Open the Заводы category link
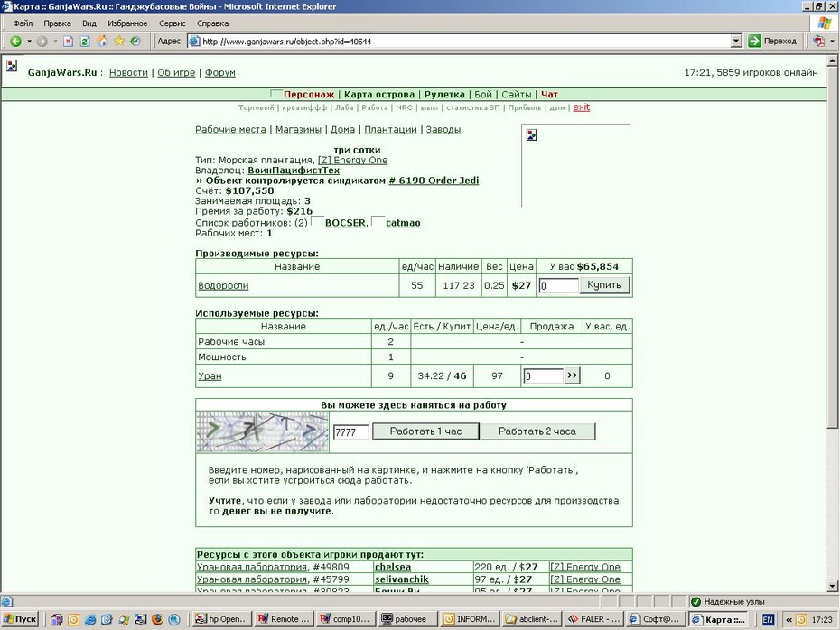The image size is (840, 630). pos(443,130)
